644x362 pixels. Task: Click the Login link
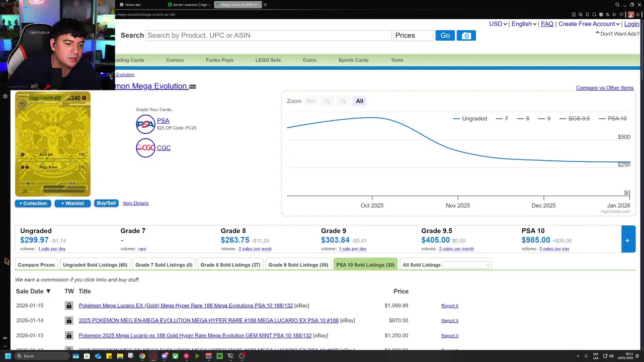(632, 24)
